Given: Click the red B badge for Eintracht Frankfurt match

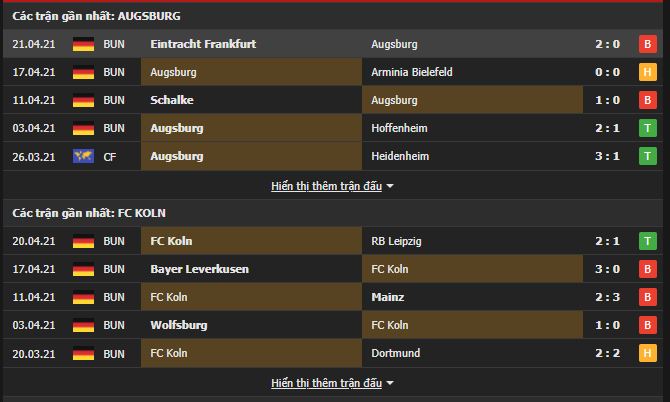Looking at the screenshot, I should (647, 44).
